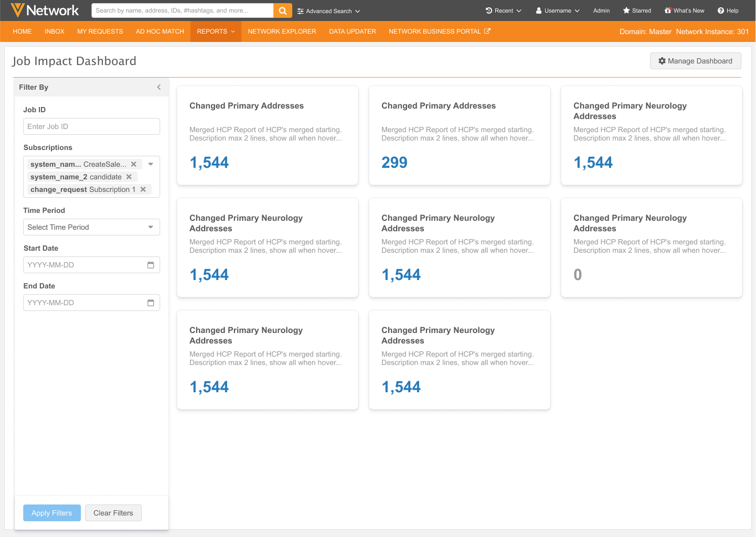Click the Veeva Network logo
The image size is (756, 537).
45,10
